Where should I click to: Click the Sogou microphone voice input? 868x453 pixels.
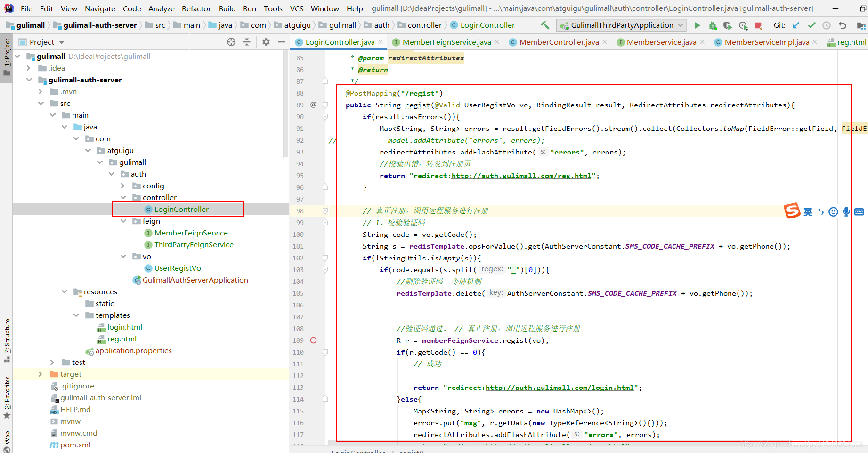[x=846, y=212]
